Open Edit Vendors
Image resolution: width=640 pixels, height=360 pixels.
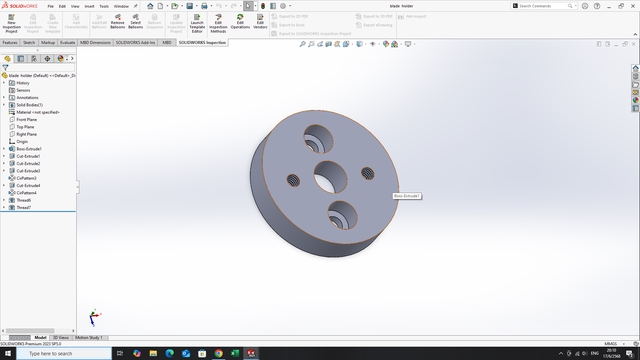260,21
